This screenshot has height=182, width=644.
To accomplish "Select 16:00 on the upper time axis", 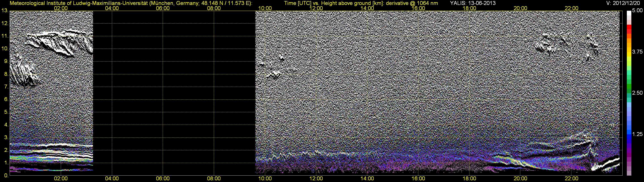I will 418,8.
